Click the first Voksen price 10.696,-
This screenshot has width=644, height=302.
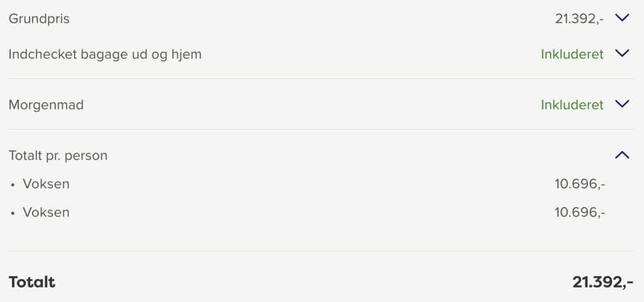coord(580,184)
